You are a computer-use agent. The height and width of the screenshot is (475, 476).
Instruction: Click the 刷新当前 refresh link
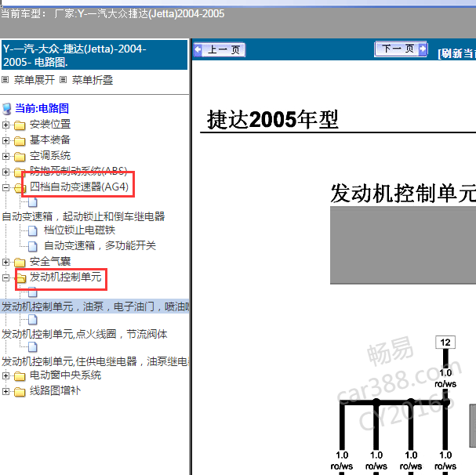tap(456, 53)
